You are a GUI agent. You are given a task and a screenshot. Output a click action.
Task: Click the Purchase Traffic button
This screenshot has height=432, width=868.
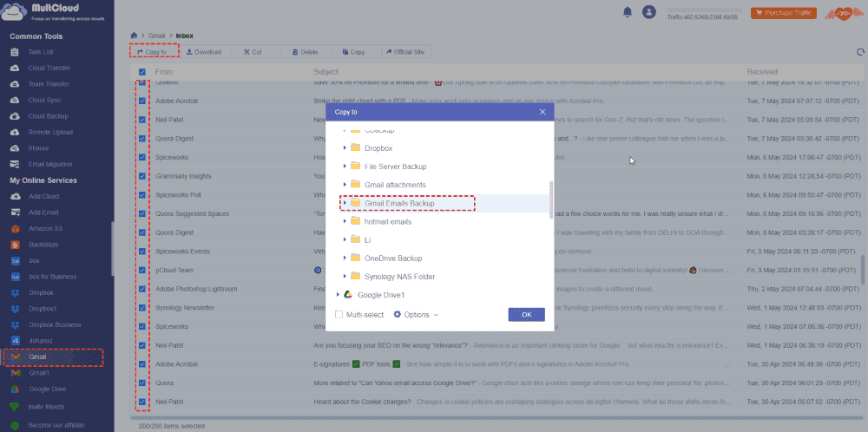click(783, 13)
